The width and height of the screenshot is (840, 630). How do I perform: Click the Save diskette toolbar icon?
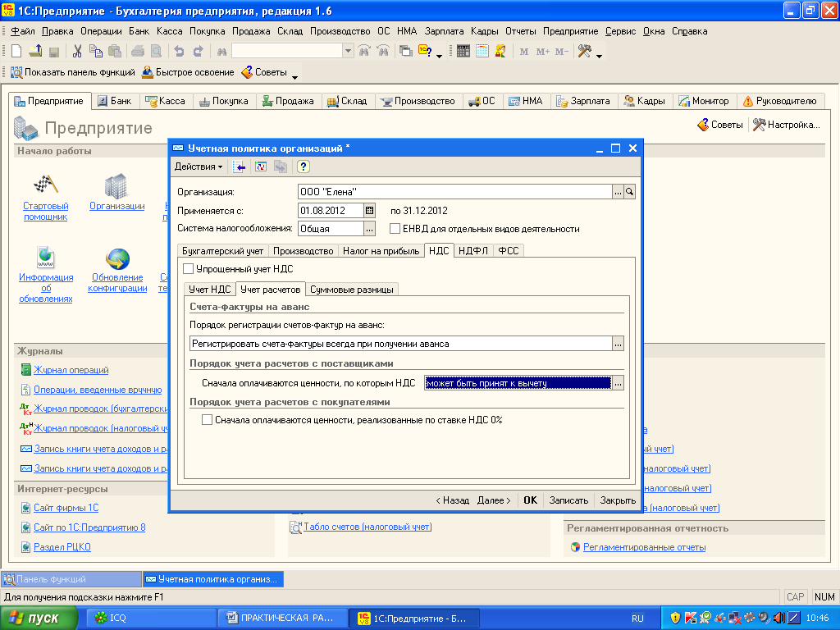53,52
